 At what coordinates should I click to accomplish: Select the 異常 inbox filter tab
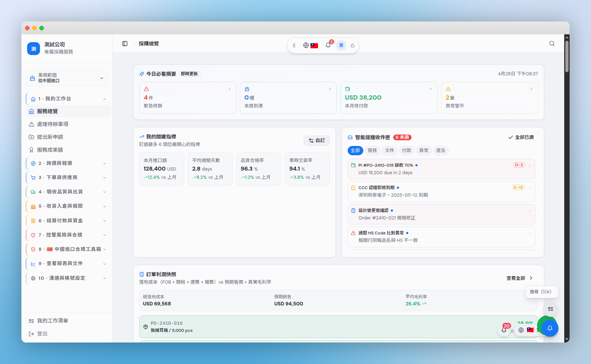(424, 150)
